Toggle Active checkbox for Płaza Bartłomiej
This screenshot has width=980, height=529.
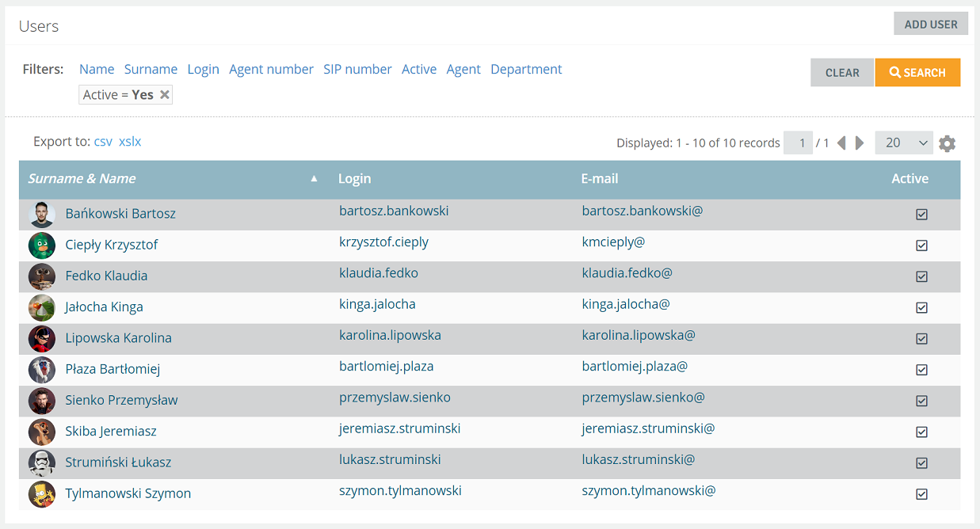[921, 370]
